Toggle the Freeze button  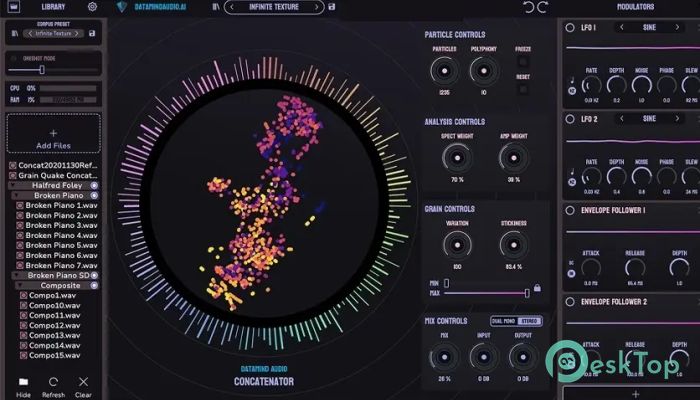(523, 61)
